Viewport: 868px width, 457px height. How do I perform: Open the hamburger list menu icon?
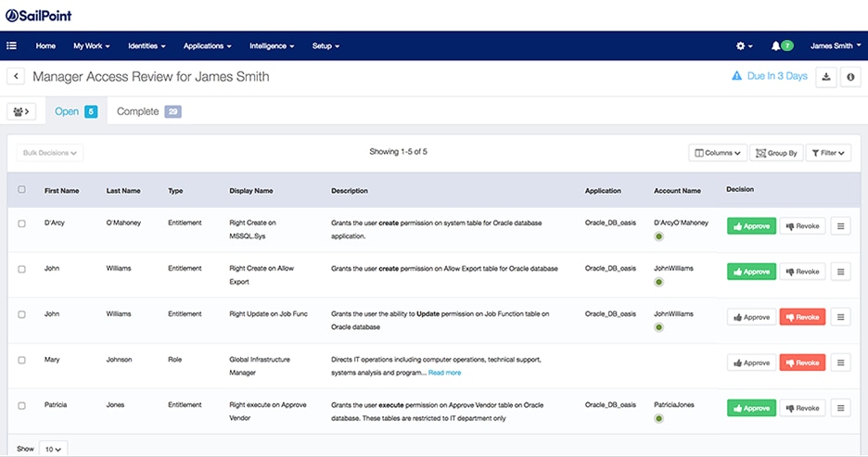[x=11, y=46]
